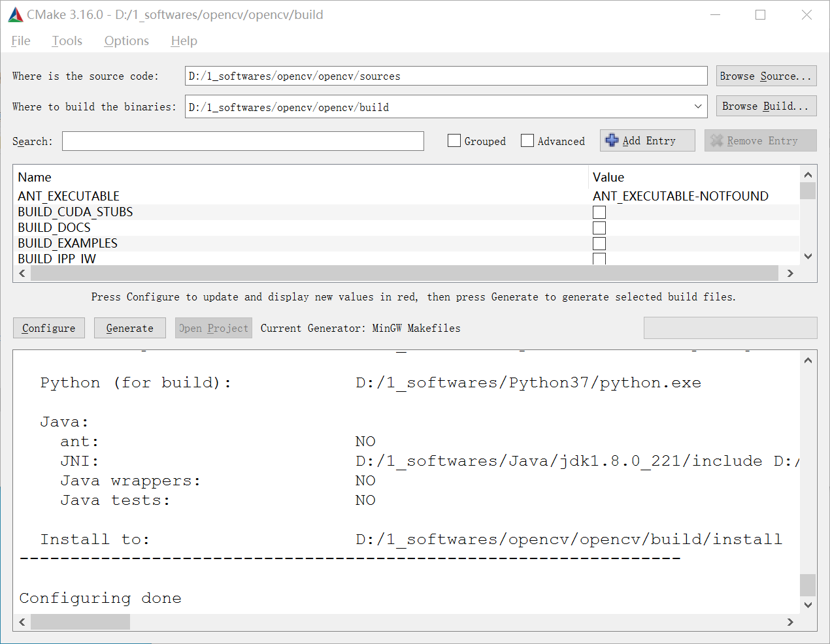Click inside the Search field
The image size is (830, 644).
242,140
